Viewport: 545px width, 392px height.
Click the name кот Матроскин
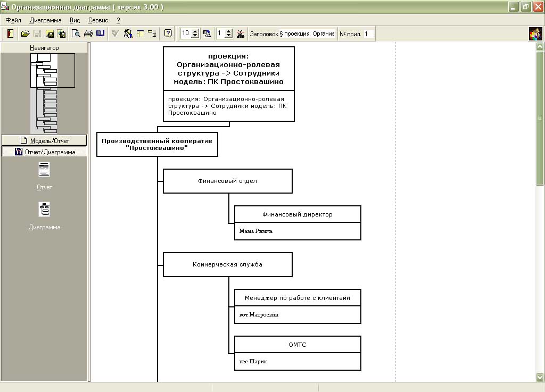coord(259,314)
